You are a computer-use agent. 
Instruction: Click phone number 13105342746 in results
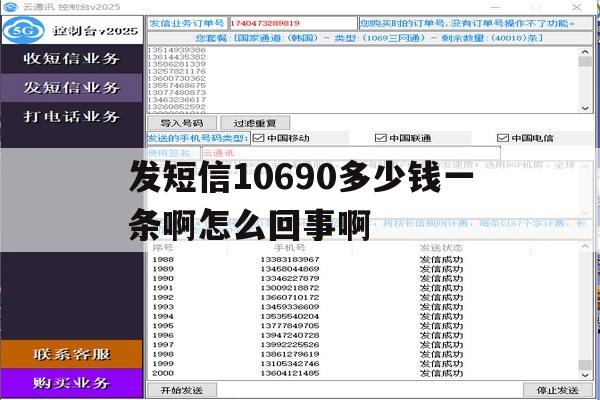pos(290,364)
